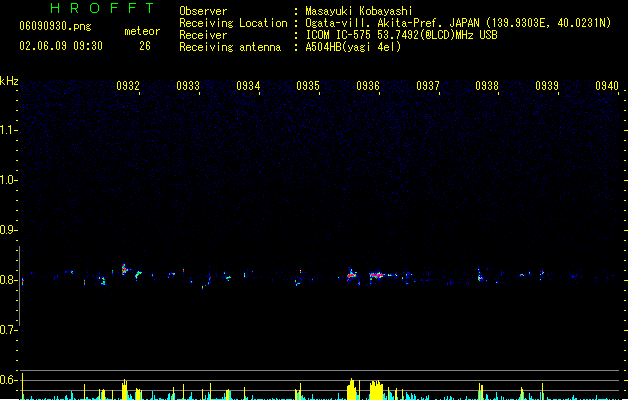Select the filename 06090930.png
Image resolution: width=629 pixels, height=400 pixels.
tap(55, 26)
